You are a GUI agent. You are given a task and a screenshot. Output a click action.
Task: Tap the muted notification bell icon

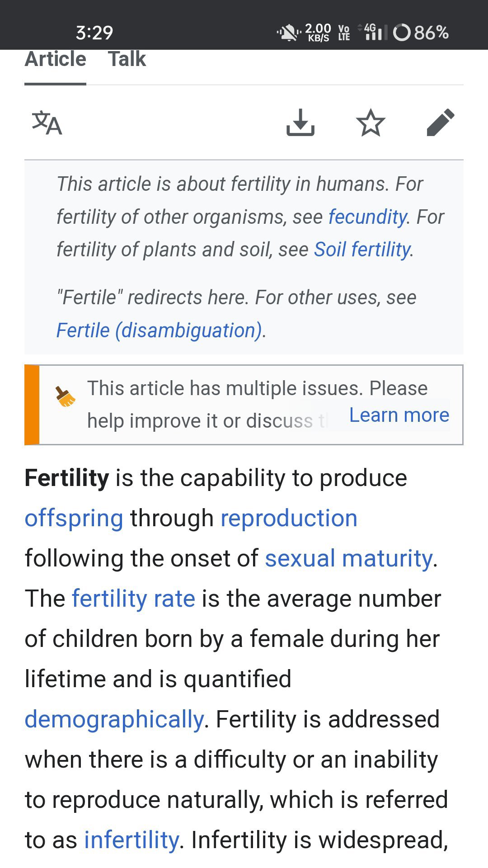coord(288,33)
